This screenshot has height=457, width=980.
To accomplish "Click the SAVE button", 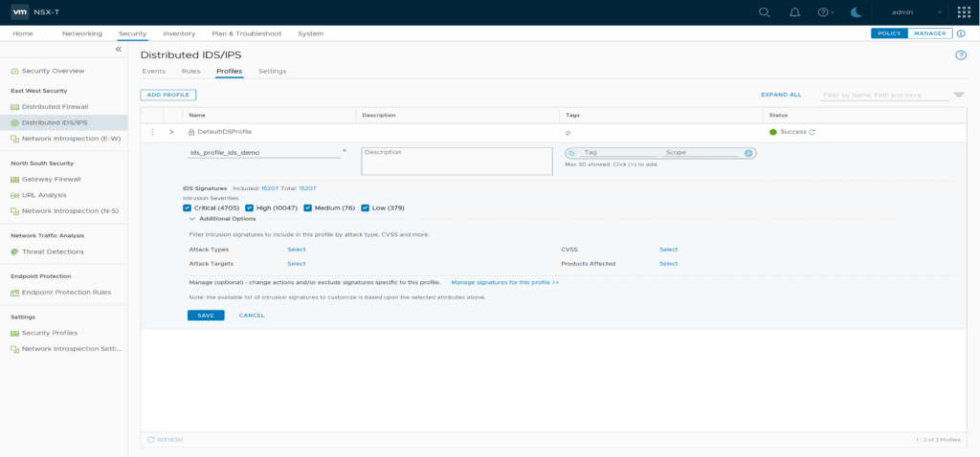I will [x=206, y=316].
